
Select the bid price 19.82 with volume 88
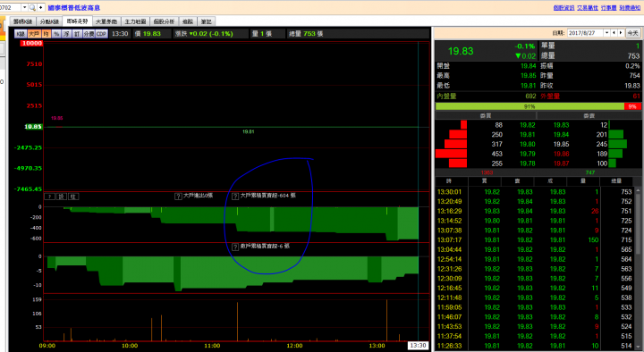tap(528, 125)
